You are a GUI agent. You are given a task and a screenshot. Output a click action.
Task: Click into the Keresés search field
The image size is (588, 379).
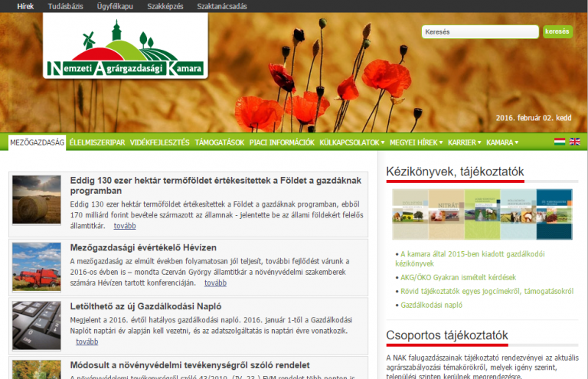[480, 32]
